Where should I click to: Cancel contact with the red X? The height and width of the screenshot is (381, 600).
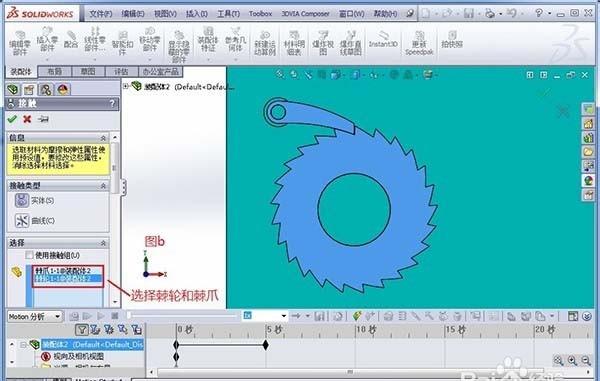(27, 119)
